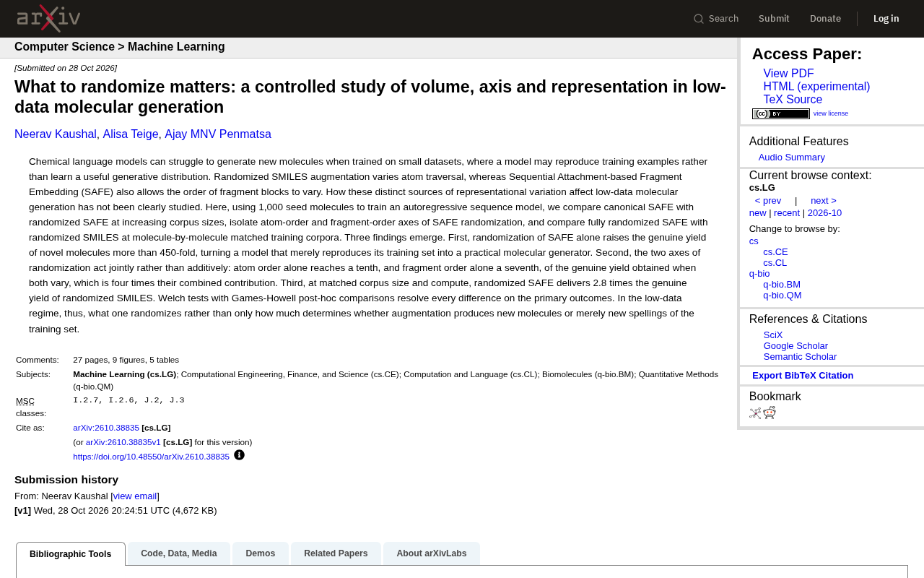Open HTML (experimental) version
Image resolution: width=924 pixels, height=578 pixels.
pos(816,87)
